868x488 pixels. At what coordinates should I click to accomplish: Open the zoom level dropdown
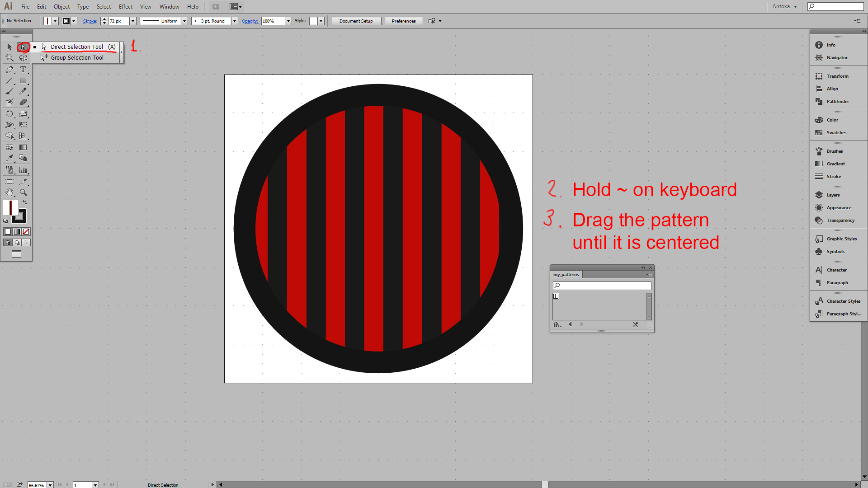click(x=50, y=485)
